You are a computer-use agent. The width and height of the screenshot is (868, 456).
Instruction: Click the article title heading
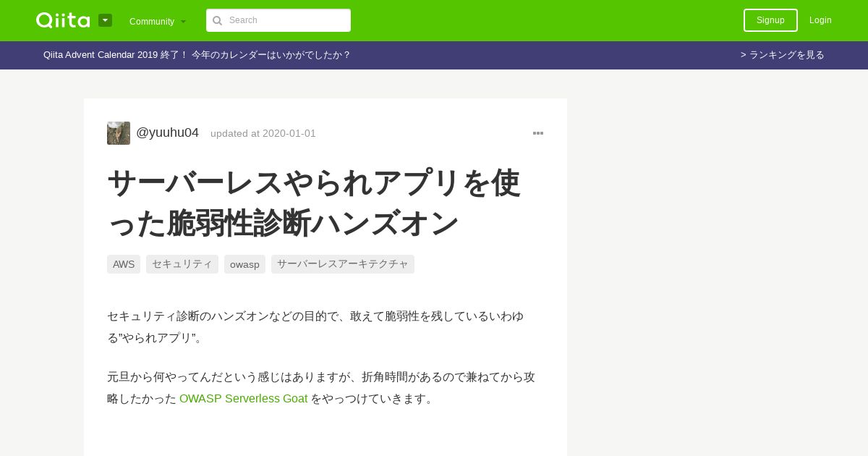click(x=314, y=203)
